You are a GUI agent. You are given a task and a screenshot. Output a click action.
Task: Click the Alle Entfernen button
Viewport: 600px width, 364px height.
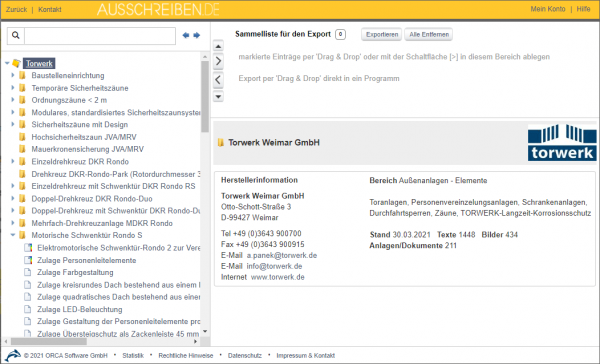429,34
